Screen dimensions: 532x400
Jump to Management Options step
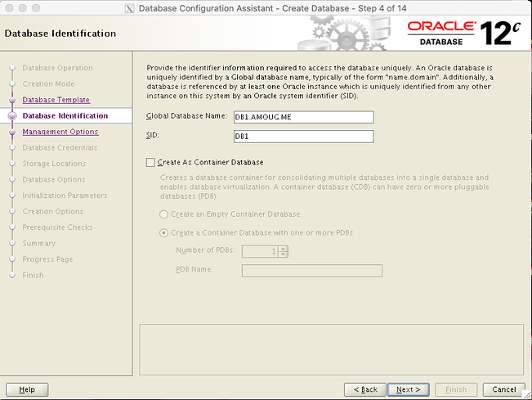pyautogui.click(x=60, y=132)
